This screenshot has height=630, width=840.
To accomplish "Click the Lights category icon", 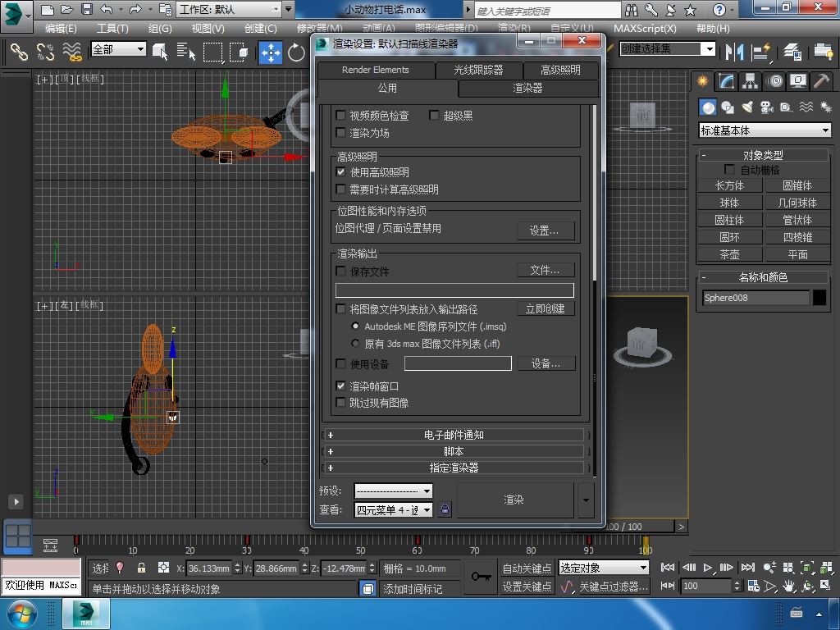I will tap(746, 107).
